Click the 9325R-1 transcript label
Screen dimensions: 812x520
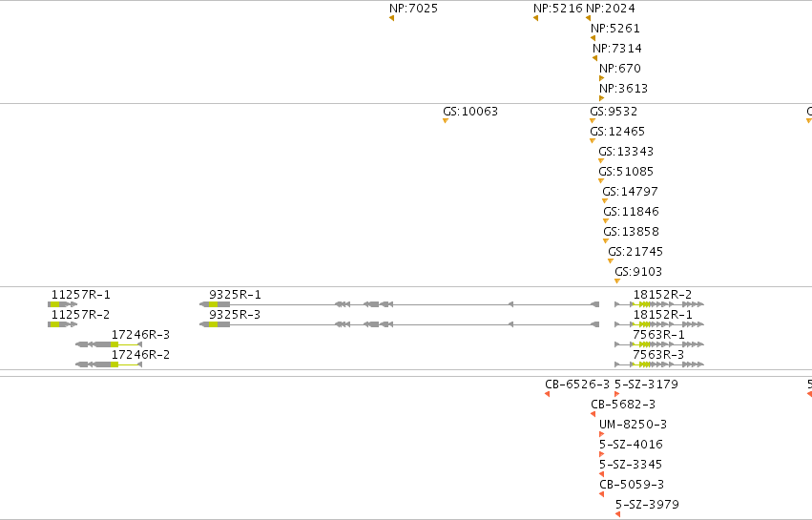pyautogui.click(x=235, y=295)
